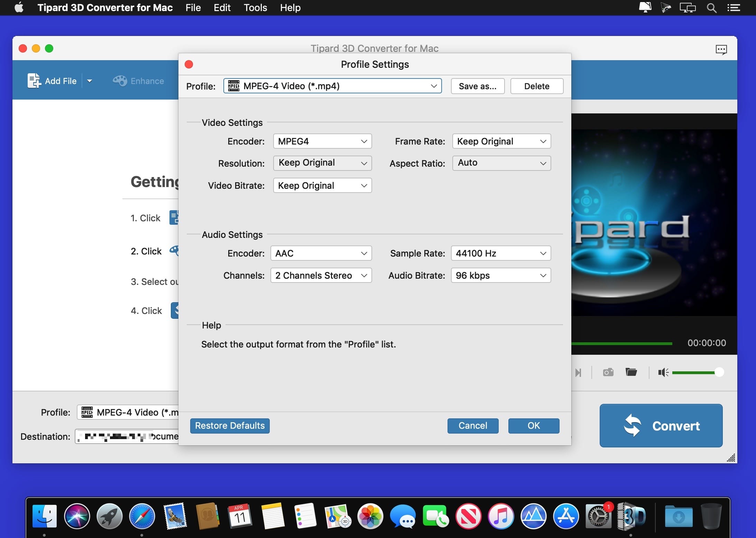Viewport: 756px width, 538px height.
Task: Open the Tools menu
Action: point(255,8)
